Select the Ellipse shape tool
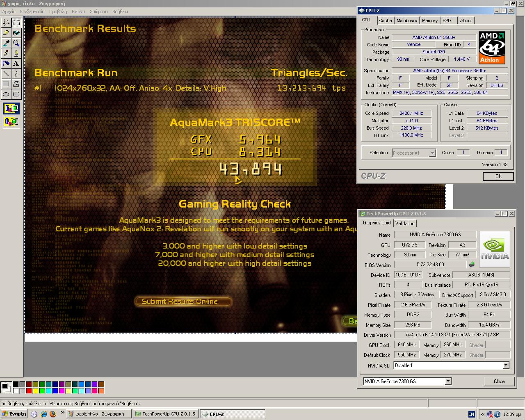The height and width of the screenshot is (420, 525). click(6, 94)
